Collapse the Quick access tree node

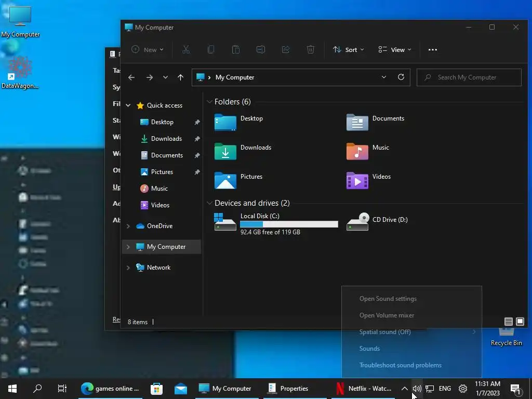pos(128,105)
